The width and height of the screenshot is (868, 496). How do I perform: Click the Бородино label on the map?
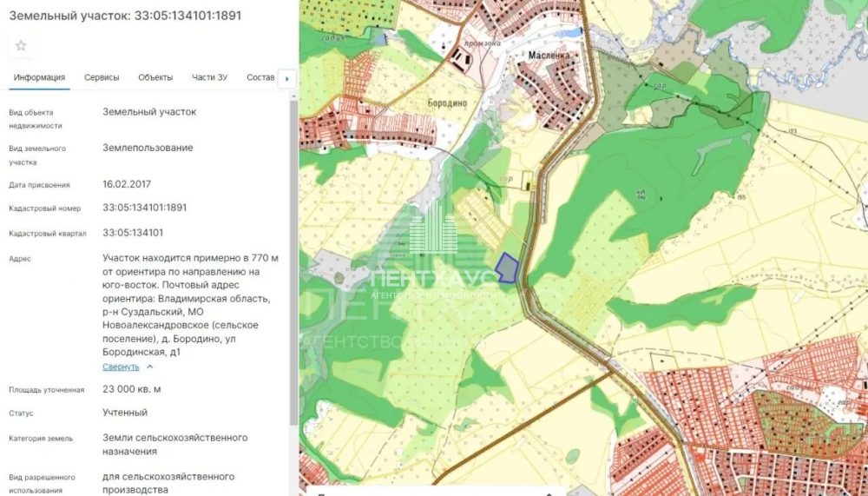[x=447, y=103]
